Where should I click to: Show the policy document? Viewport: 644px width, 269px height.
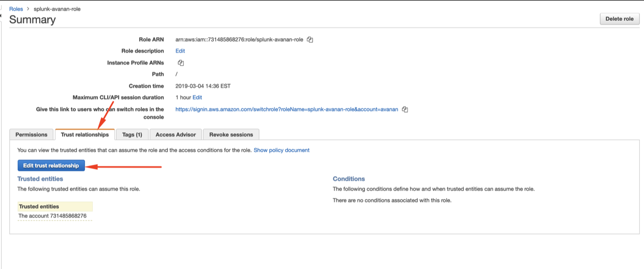tap(282, 150)
